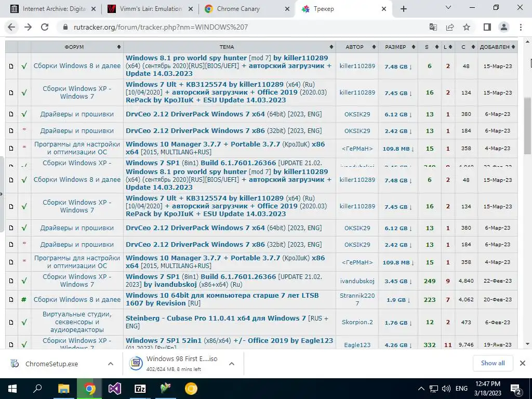Click the completed count 9,746
Screen dimensions: 532x399
(466, 345)
